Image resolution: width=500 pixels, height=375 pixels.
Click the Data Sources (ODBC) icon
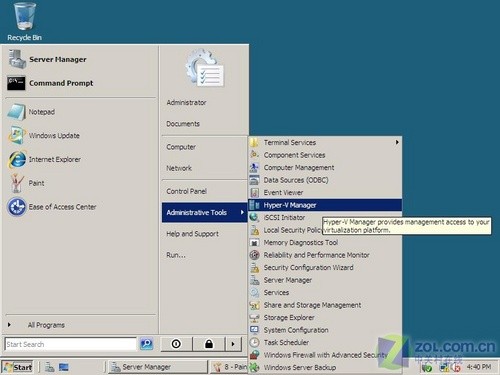[x=254, y=180]
